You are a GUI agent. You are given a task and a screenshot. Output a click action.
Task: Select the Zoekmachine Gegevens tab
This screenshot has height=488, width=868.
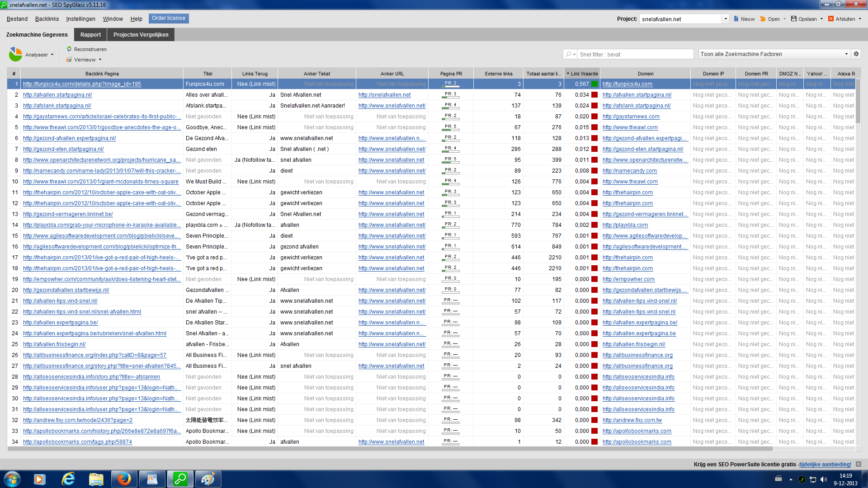37,35
